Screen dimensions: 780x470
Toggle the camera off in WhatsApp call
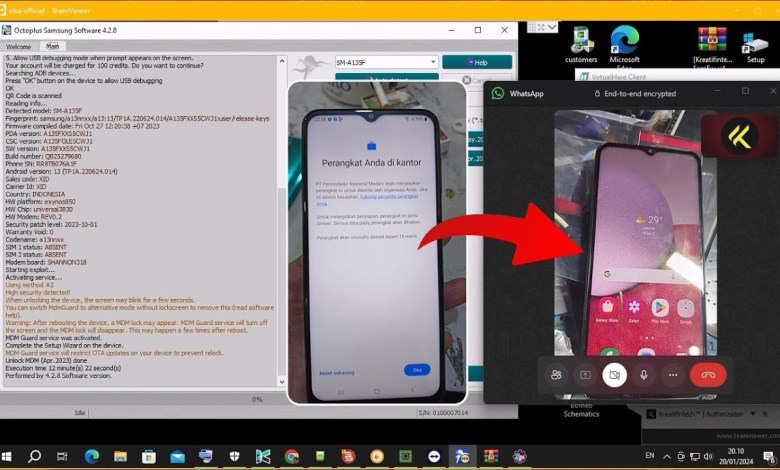point(614,374)
